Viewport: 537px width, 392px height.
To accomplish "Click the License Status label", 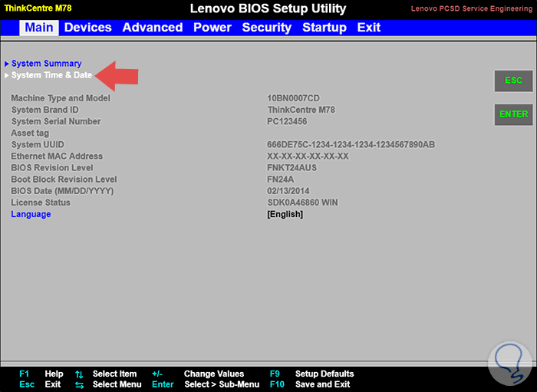I will [x=41, y=203].
